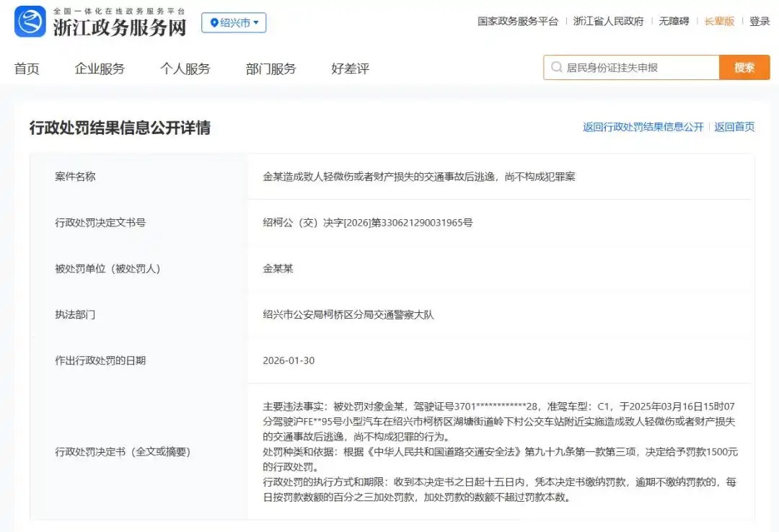Click the 行政处罚决定文书号 label

tap(100, 223)
